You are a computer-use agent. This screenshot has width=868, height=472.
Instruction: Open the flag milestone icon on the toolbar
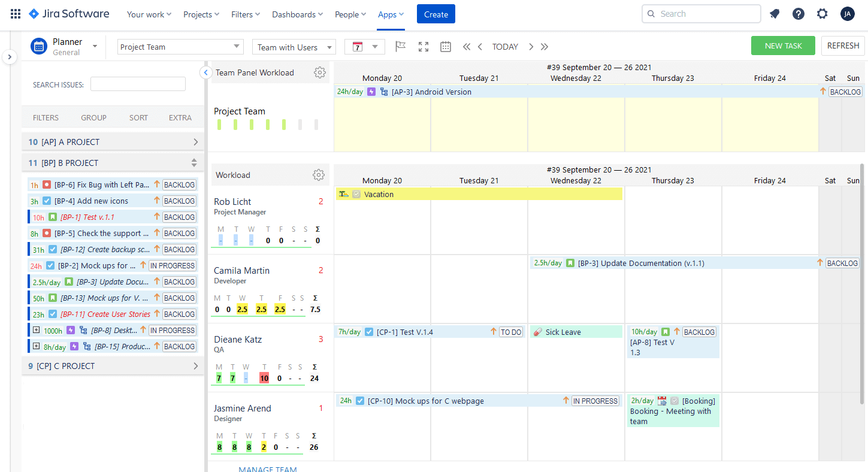click(400, 46)
